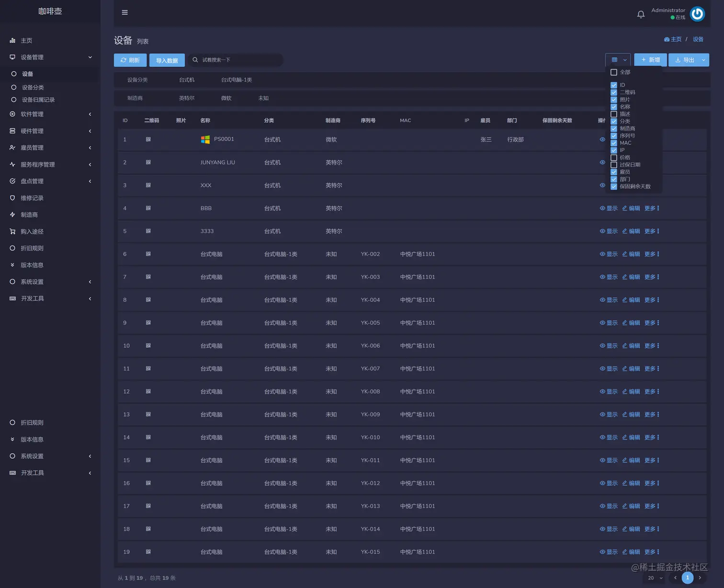Image resolution: width=724 pixels, height=588 pixels.
Task: Open 设备归属记录 in the sidebar
Action: pyautogui.click(x=38, y=100)
